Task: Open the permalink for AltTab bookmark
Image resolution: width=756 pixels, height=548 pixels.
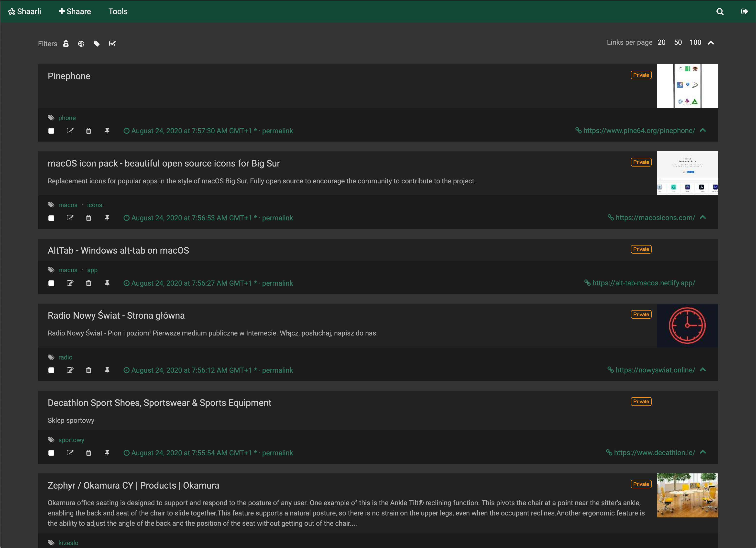Action: (x=277, y=283)
